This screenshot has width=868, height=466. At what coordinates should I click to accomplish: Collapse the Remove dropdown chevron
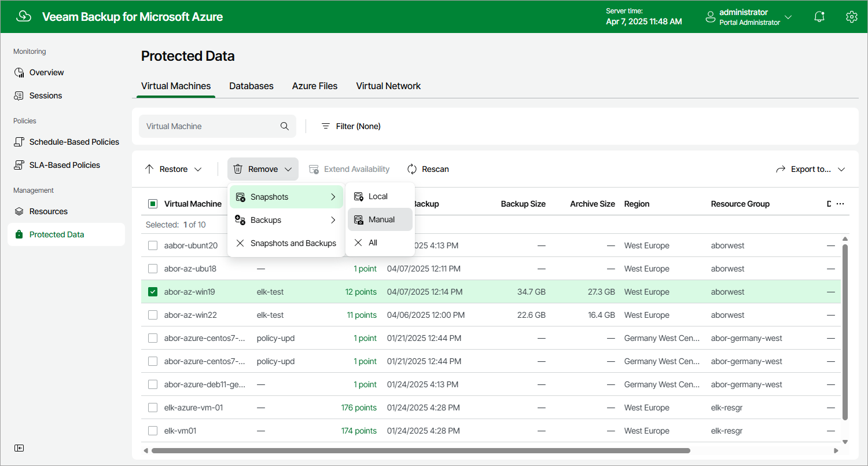[288, 170]
